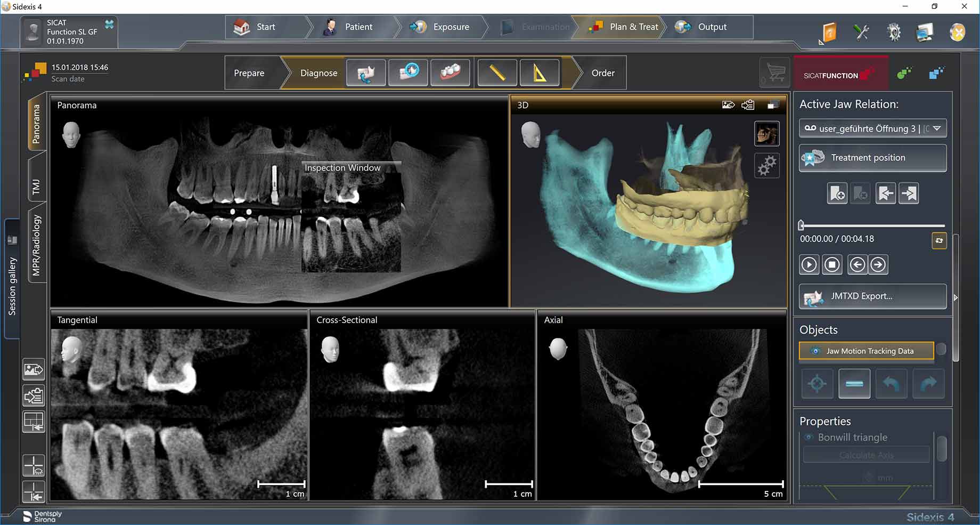Image resolution: width=980 pixels, height=525 pixels.
Task: Click the shopping cart icon
Action: coord(775,72)
